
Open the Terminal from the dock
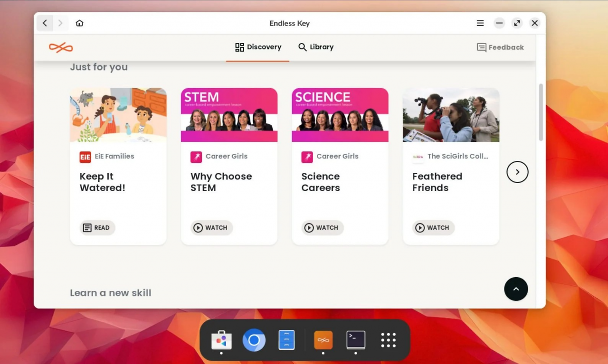coord(356,340)
